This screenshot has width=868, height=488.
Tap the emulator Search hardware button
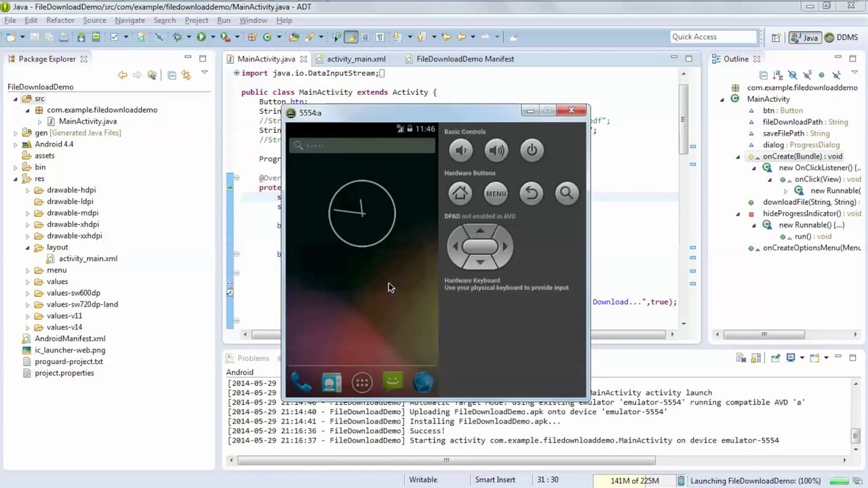coord(566,193)
